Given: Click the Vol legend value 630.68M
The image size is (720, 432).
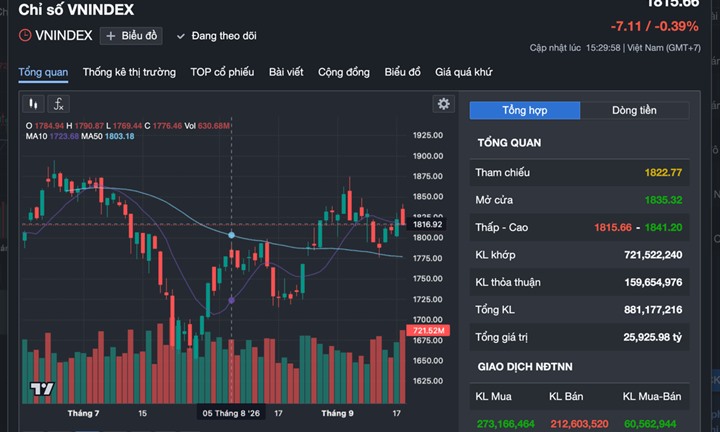Looking at the screenshot, I should [214, 126].
